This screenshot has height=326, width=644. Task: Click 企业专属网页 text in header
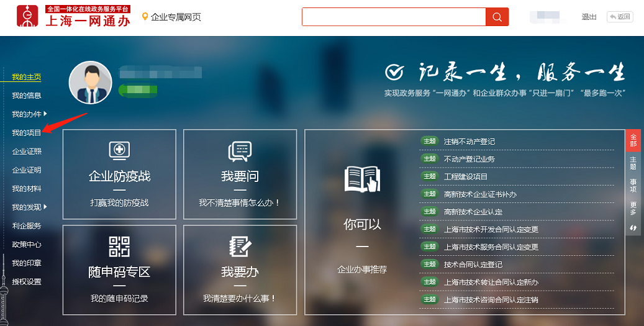coord(176,17)
